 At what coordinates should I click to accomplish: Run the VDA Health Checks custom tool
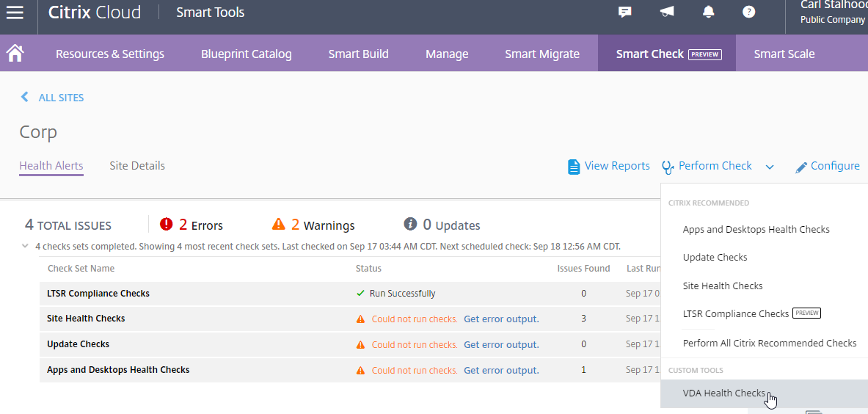pyautogui.click(x=764, y=393)
